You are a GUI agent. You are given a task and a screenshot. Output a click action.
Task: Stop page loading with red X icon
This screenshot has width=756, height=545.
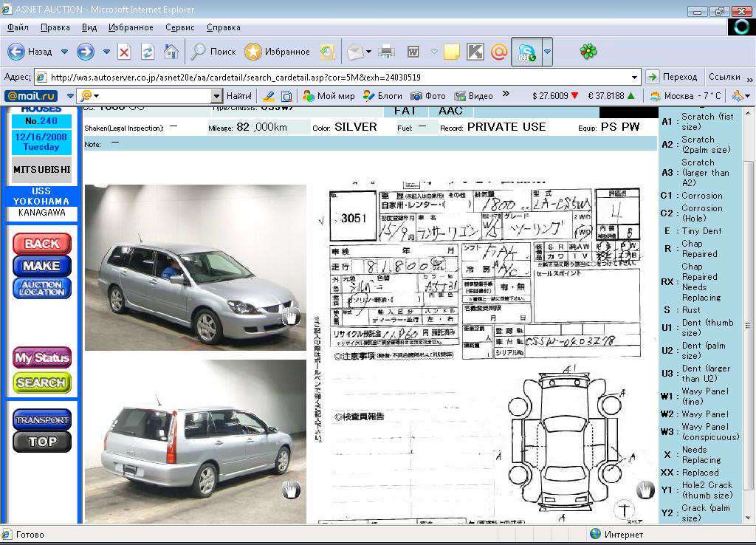tap(124, 52)
